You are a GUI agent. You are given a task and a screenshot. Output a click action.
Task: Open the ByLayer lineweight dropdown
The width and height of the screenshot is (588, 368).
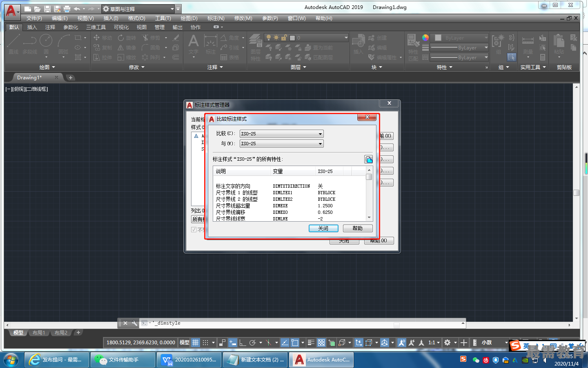point(460,48)
